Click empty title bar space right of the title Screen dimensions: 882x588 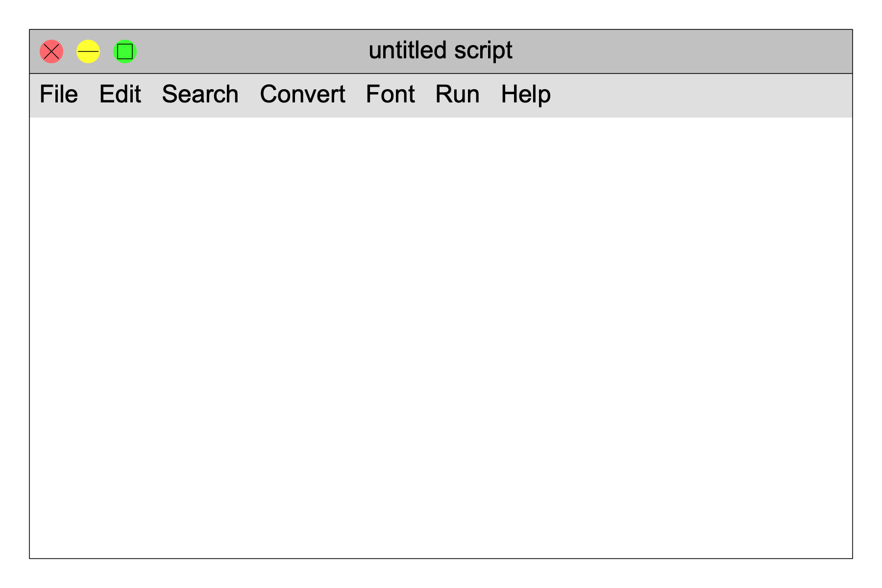681,51
